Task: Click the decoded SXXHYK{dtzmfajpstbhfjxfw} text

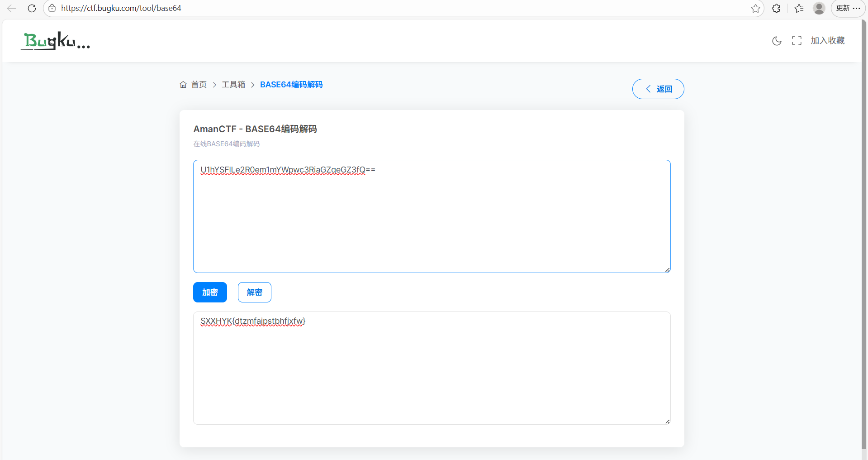Action: coord(253,321)
